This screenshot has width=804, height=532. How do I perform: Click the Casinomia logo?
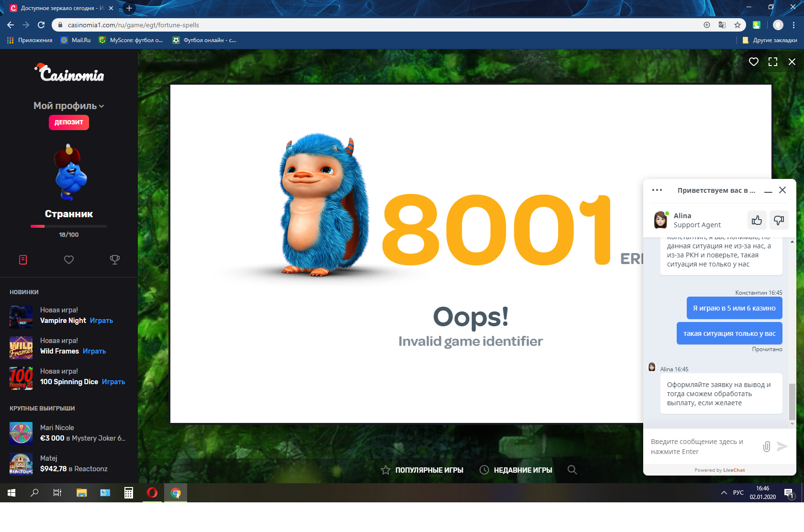click(69, 73)
